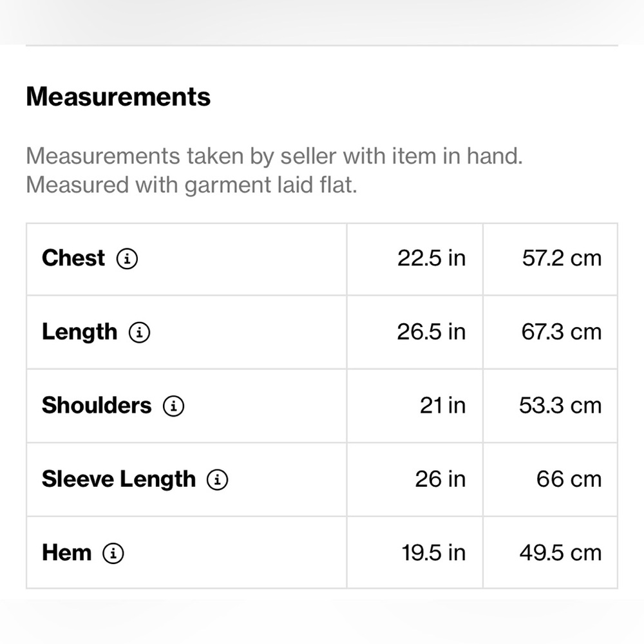
Task: Click the 67.3 cm length value
Action: click(562, 332)
